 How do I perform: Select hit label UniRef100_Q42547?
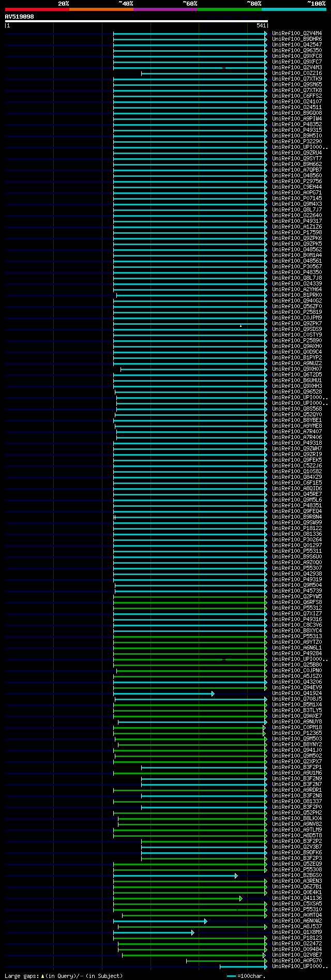click(x=297, y=44)
